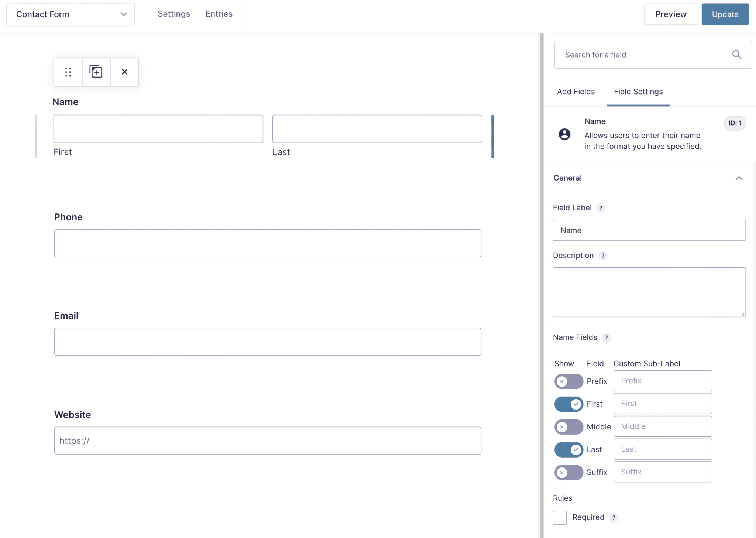Screen dimensions: 756x538
Task: Open the Required rule help tooltip
Action: 614,518
